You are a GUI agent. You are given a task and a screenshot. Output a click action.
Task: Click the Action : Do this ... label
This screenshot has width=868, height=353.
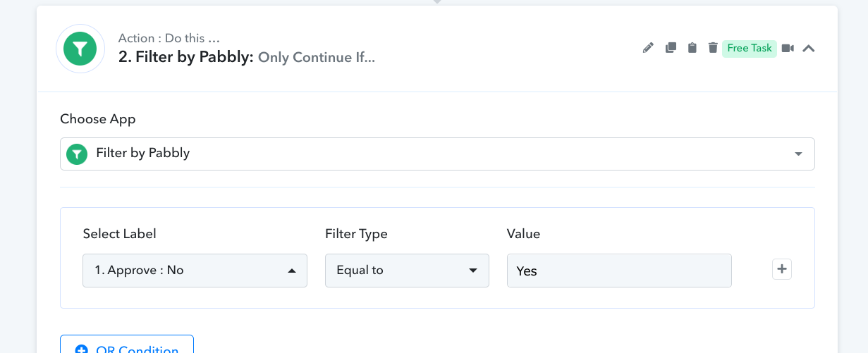pos(169,38)
